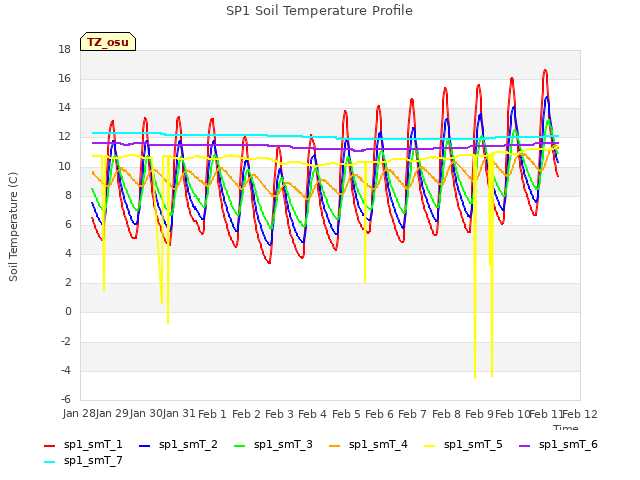Click the Feb 1 x-axis tick label
Screen dimensions: 640x480
pyautogui.click(x=212, y=414)
